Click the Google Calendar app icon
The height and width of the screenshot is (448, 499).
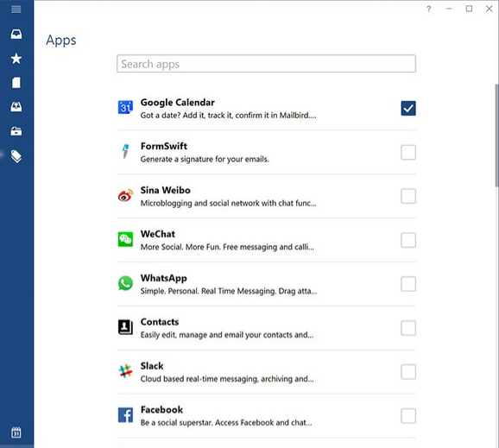pyautogui.click(x=125, y=107)
